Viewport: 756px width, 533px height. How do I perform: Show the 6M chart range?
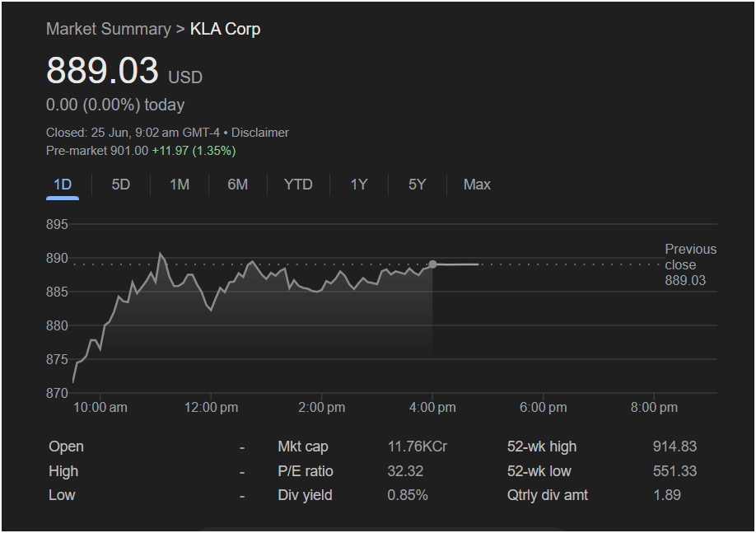click(x=238, y=185)
